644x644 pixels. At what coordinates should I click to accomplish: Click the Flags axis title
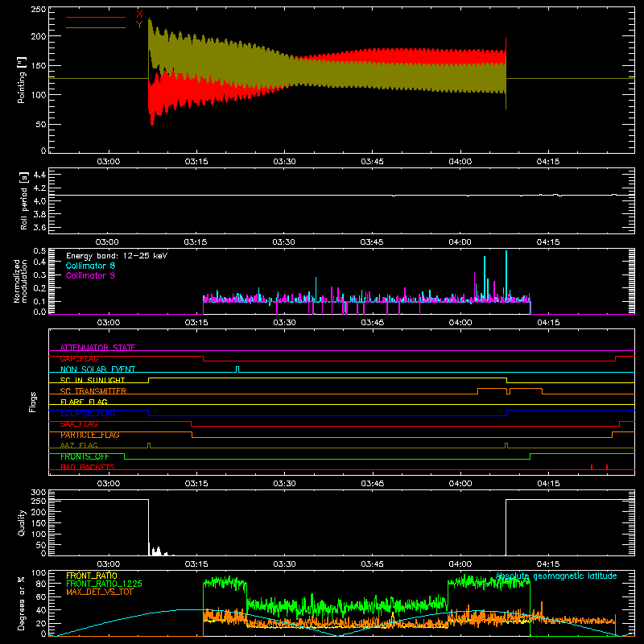tap(32, 402)
